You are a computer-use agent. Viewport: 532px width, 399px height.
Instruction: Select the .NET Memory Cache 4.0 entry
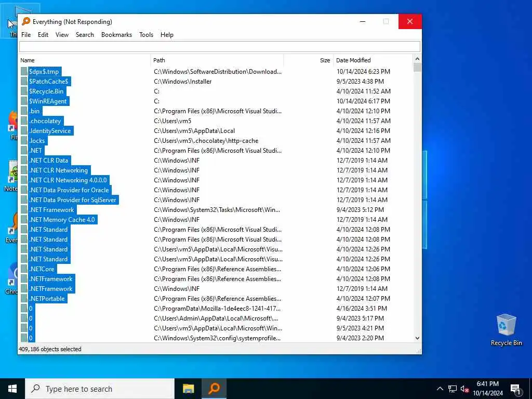(x=62, y=220)
